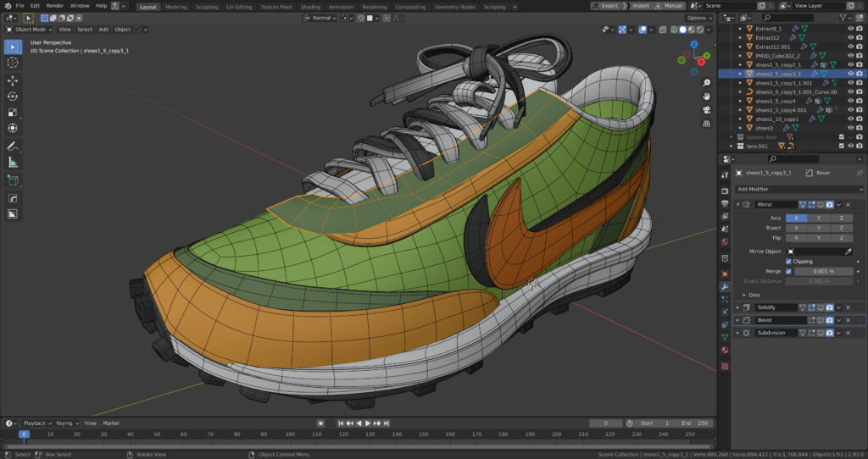Remove the Solidify modifier with its X button

848,307
